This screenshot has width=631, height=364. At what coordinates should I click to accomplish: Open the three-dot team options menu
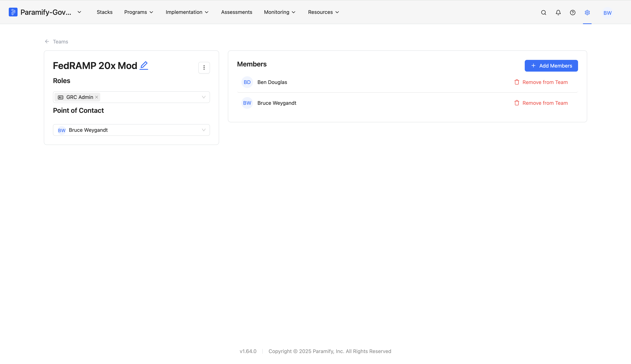click(x=204, y=68)
